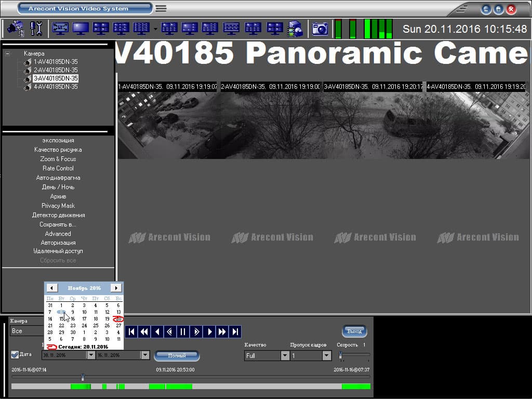Step one frame backward

170,331
